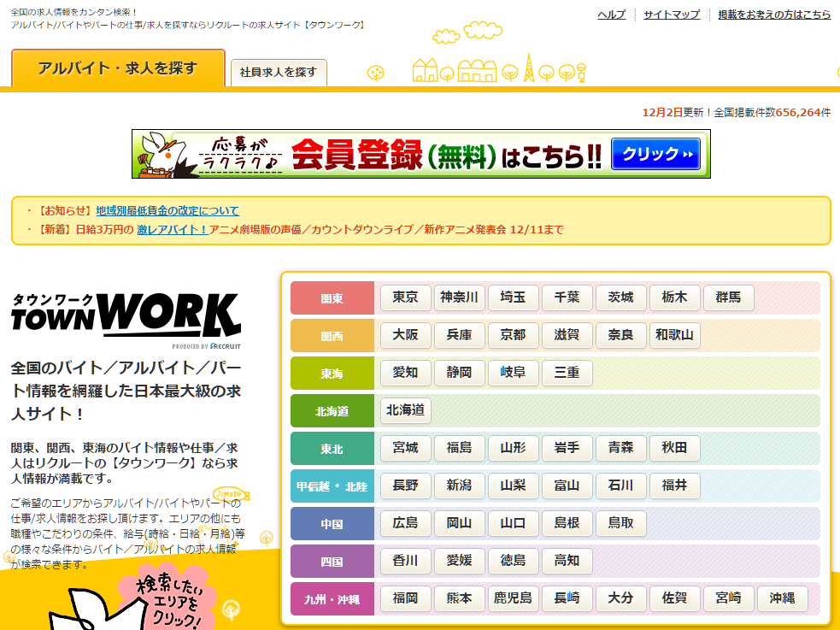Pick 滋賀 in the 関西 row
Screen dimensions: 840x630
[567, 335]
